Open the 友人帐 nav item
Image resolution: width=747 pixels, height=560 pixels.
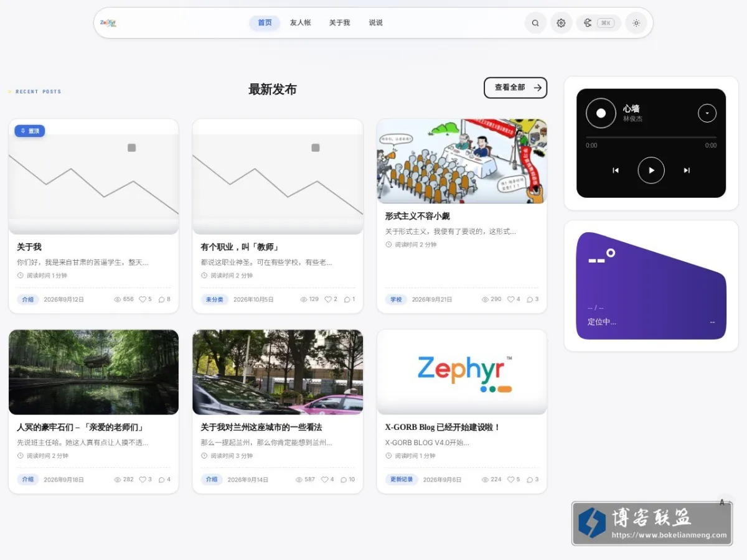[x=300, y=23]
